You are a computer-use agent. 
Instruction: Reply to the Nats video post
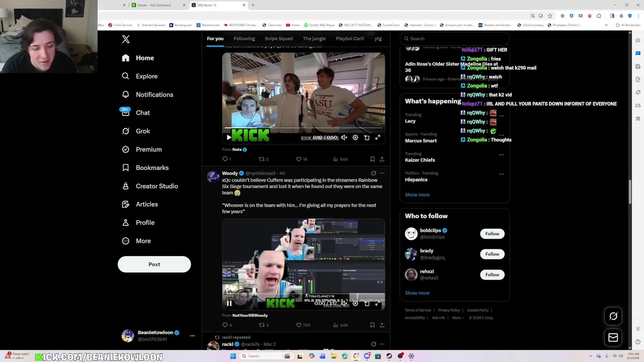click(x=226, y=159)
